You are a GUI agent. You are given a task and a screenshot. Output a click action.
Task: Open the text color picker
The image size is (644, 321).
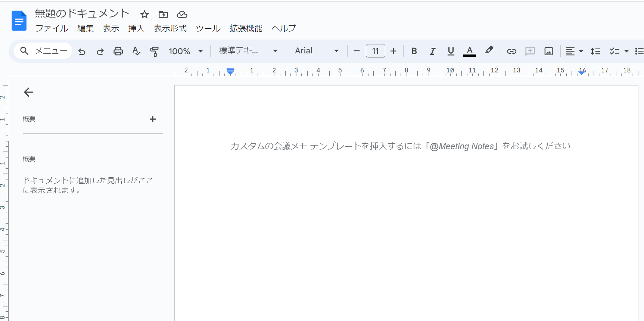pyautogui.click(x=469, y=51)
